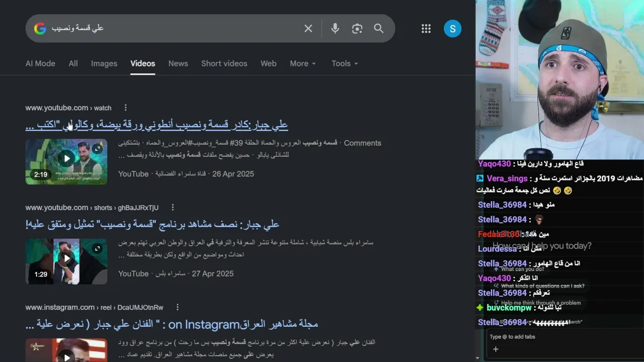Open the first YouTube result title link
644x362 pixels.
click(x=156, y=125)
